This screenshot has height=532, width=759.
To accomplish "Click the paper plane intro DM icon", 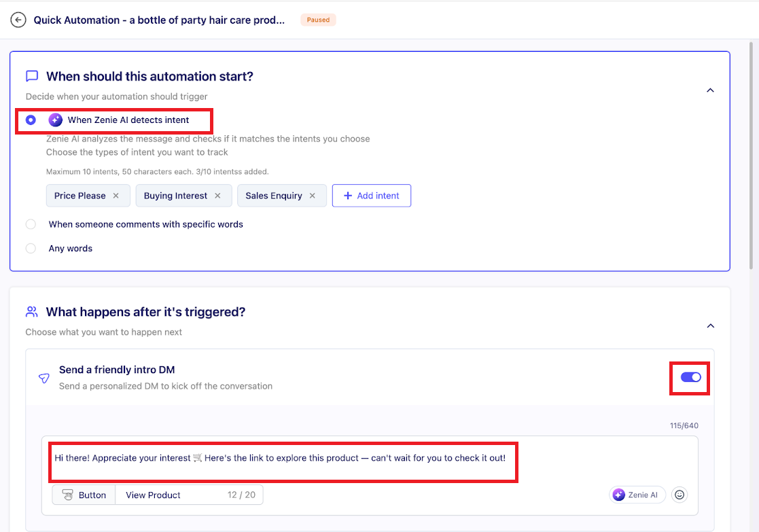I will pyautogui.click(x=44, y=378).
